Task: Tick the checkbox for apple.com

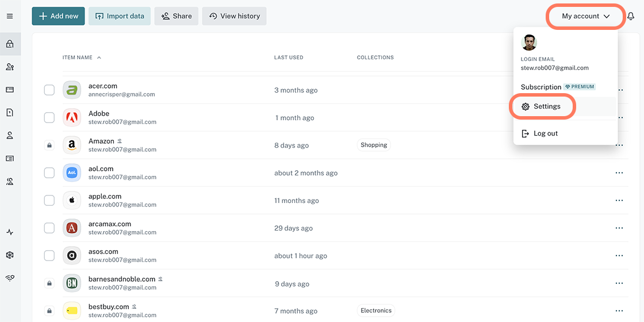Action: click(49, 201)
